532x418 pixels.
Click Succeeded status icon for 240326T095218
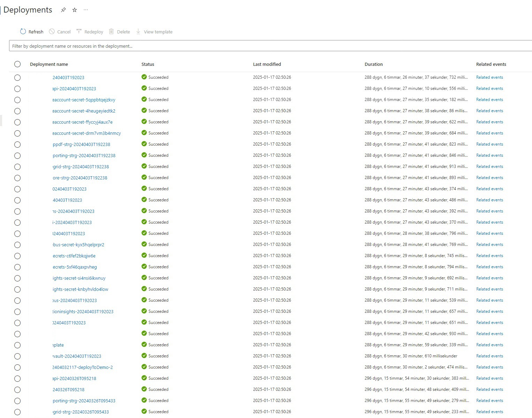[x=144, y=389]
